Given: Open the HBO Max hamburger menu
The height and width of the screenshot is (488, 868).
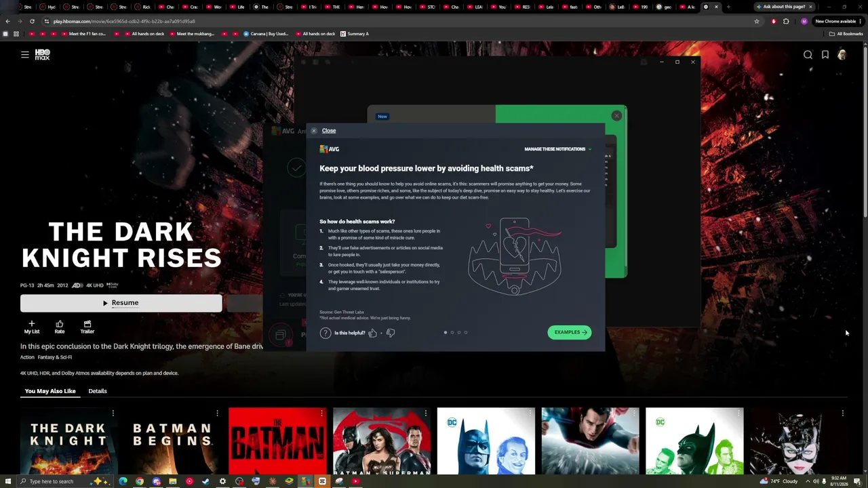Looking at the screenshot, I should click(25, 55).
